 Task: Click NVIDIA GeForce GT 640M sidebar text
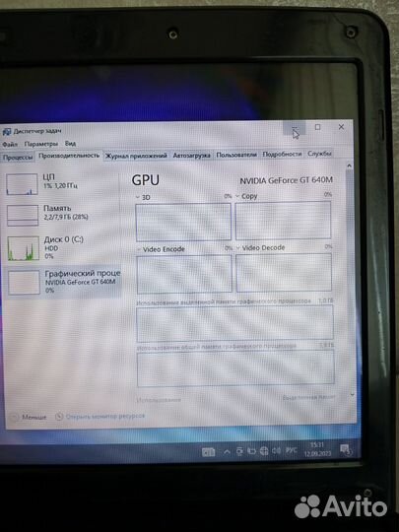(x=81, y=282)
